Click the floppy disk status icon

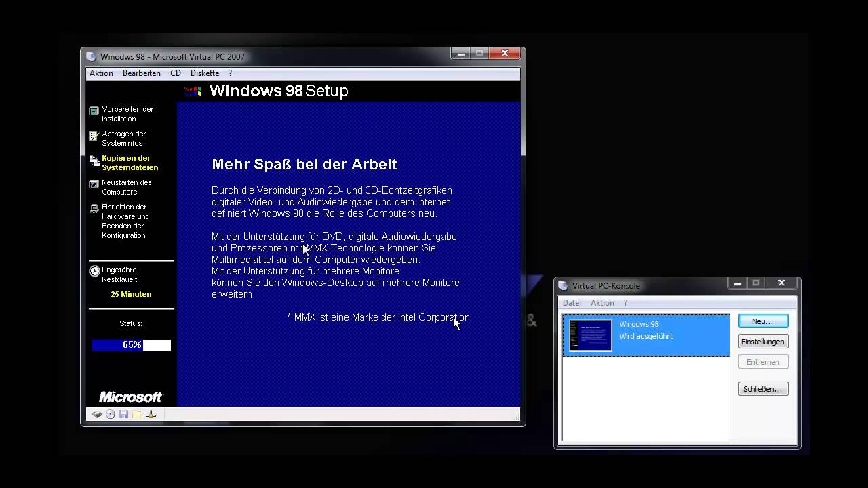(124, 414)
